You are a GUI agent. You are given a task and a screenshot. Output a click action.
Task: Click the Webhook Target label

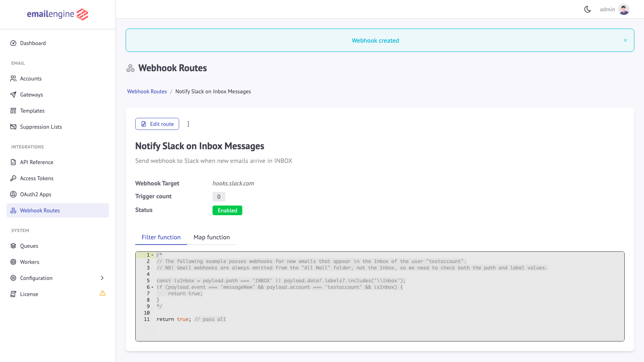(x=157, y=183)
